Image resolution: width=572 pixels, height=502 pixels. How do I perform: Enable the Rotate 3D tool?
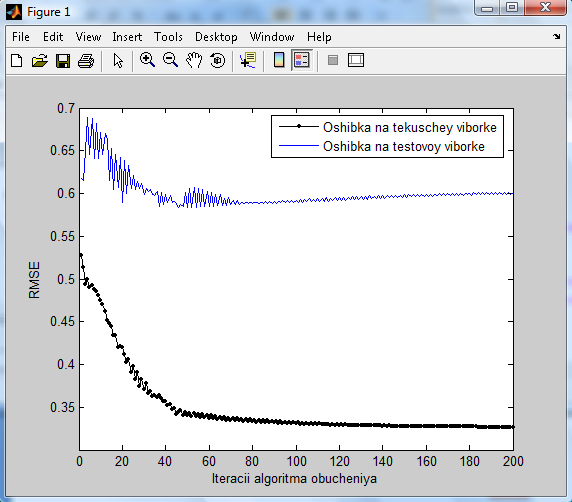[217, 60]
